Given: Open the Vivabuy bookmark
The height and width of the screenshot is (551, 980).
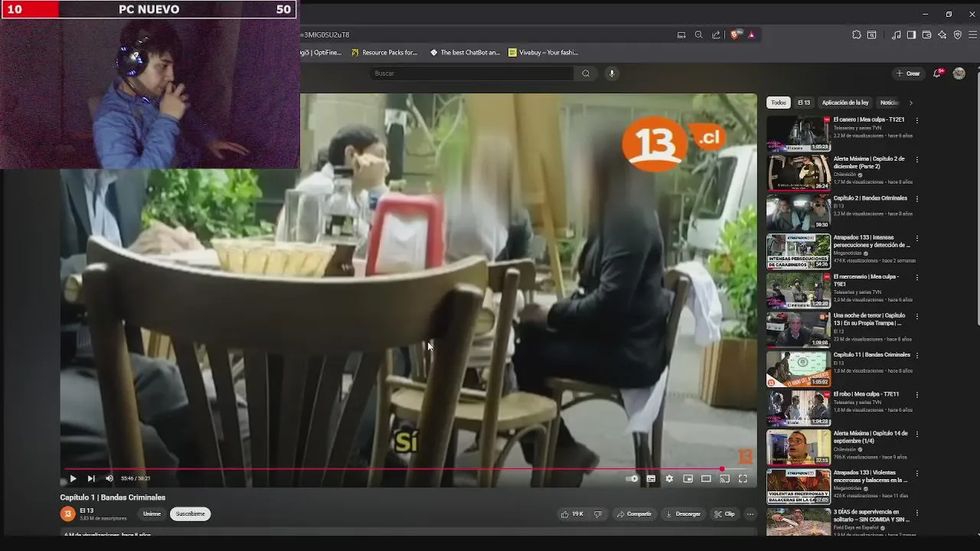Looking at the screenshot, I should [544, 53].
